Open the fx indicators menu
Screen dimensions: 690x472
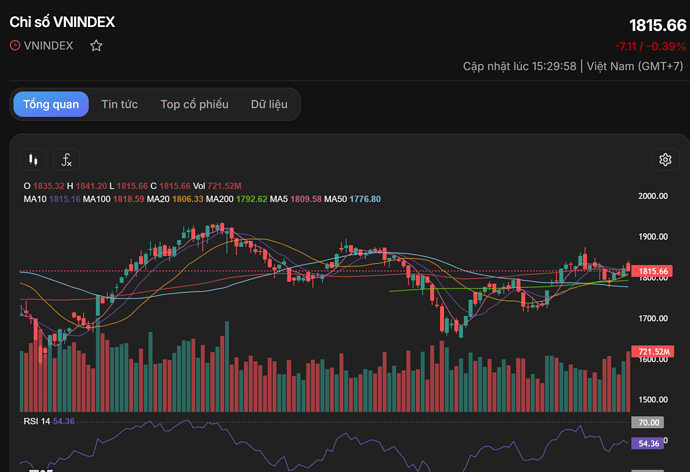66,159
